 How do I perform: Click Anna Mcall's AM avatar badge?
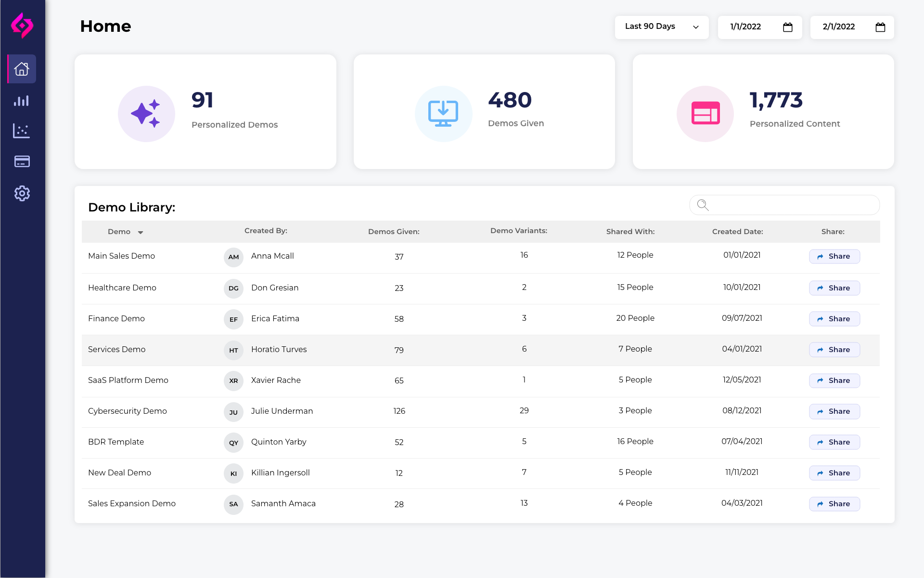[233, 257]
